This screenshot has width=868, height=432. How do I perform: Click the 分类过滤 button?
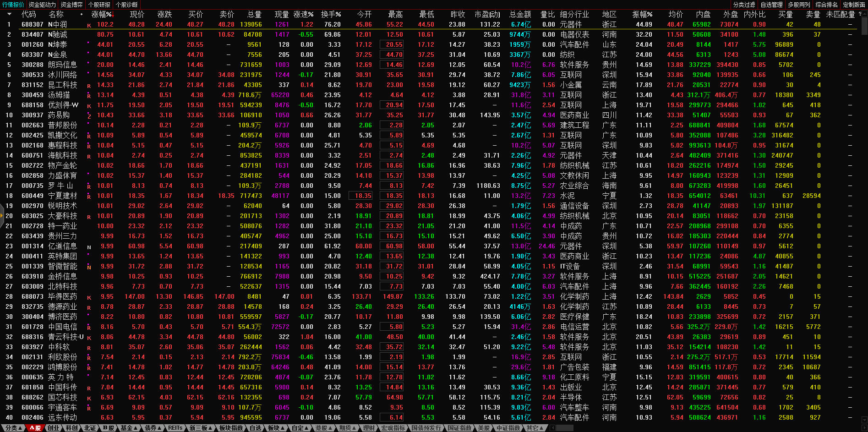click(744, 5)
